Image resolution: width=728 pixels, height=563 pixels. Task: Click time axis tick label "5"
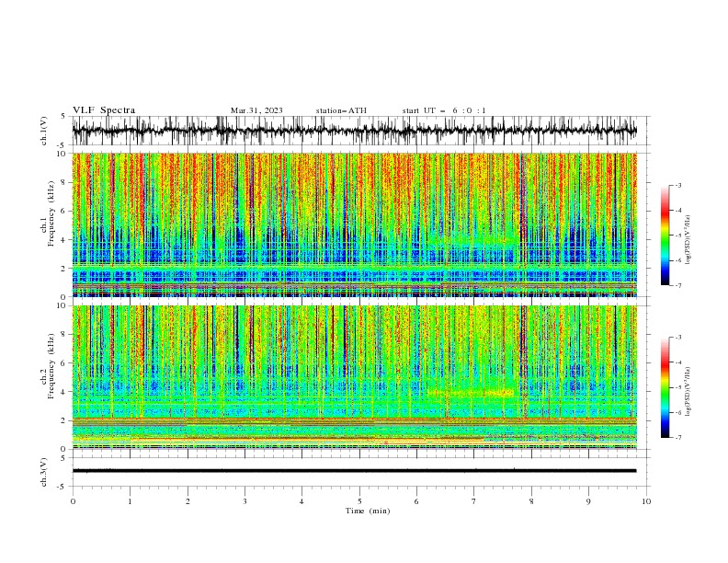click(359, 501)
